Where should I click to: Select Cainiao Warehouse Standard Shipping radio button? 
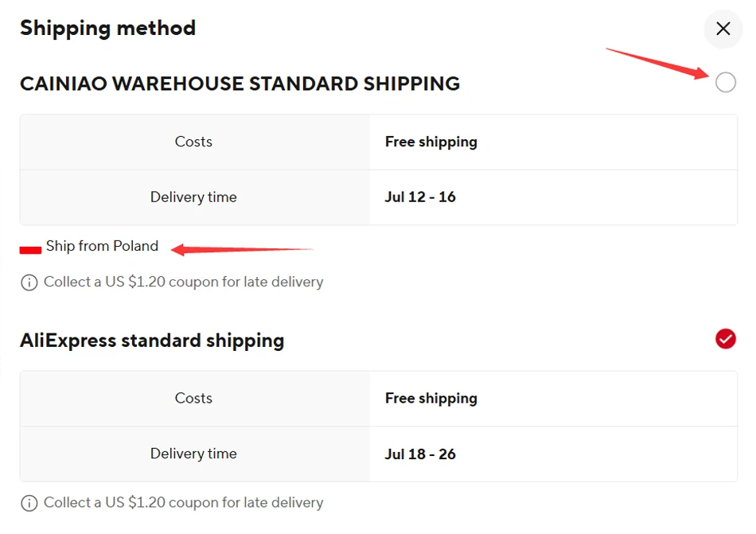coord(725,82)
